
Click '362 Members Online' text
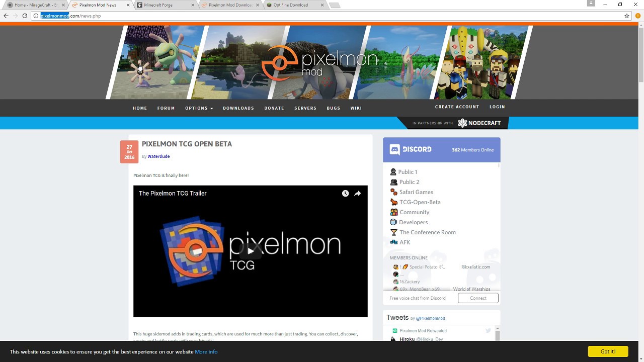pos(472,150)
